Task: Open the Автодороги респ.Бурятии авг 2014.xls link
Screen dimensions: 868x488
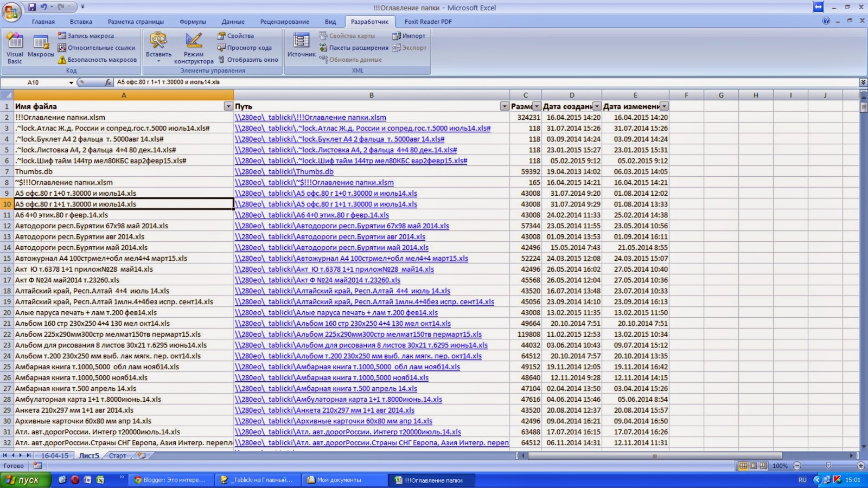Action: (330, 236)
